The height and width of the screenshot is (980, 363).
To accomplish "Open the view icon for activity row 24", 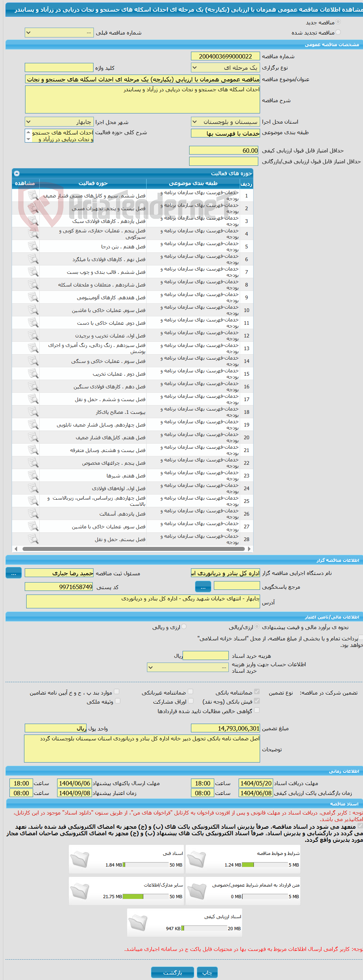I will click(x=33, y=488).
